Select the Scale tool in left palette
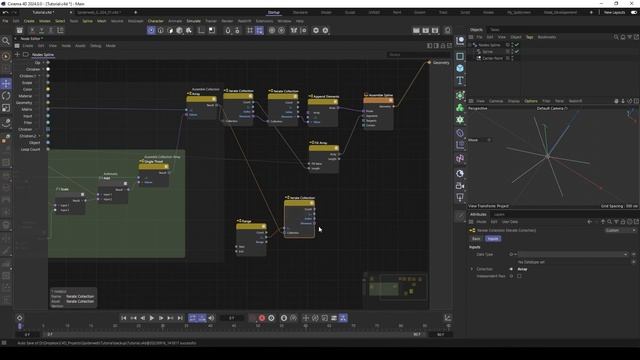The height and width of the screenshot is (360, 640). [6, 108]
